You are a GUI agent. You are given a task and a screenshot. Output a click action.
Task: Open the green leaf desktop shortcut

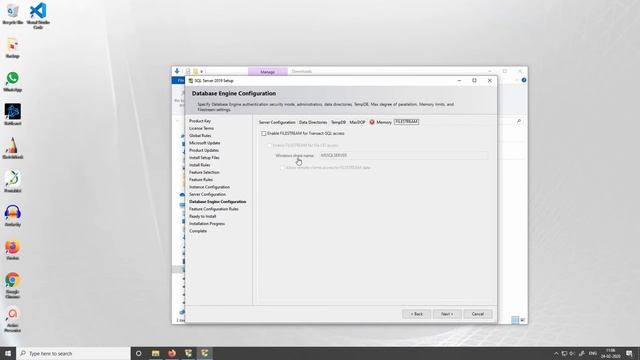(x=13, y=182)
